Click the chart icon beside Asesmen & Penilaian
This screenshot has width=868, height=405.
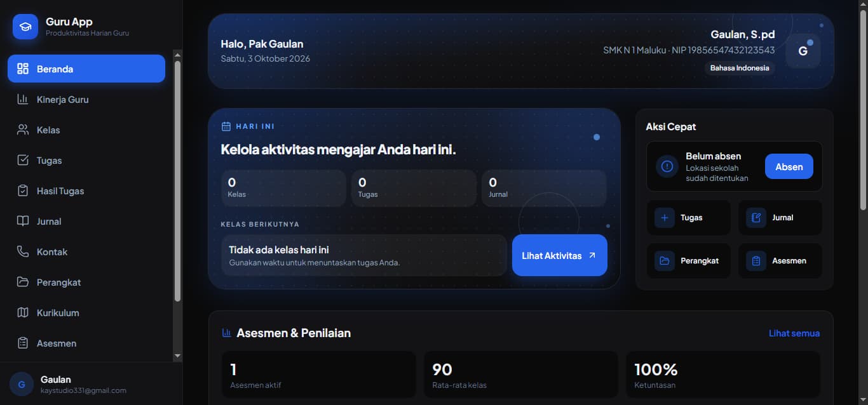click(x=226, y=333)
